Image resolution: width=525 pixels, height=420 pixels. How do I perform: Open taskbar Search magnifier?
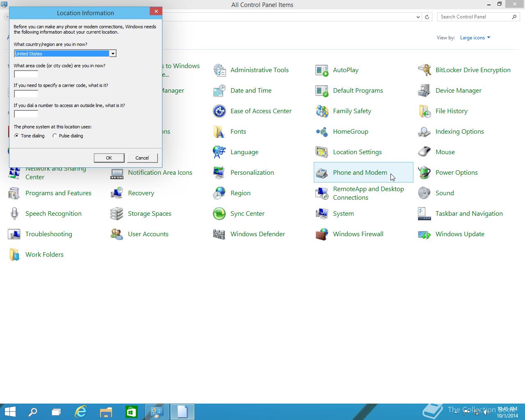point(32,412)
